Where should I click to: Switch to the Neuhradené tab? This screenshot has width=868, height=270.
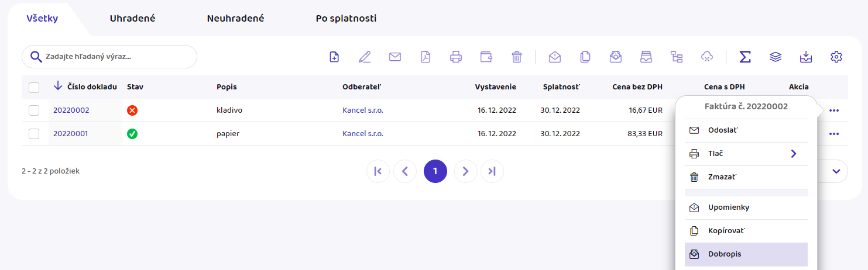click(235, 19)
